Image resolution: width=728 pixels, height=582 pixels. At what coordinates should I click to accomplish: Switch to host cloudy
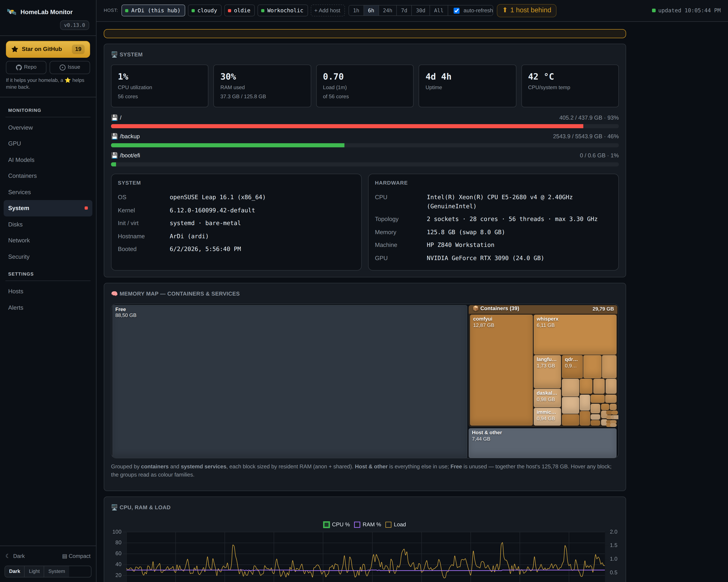pos(205,10)
